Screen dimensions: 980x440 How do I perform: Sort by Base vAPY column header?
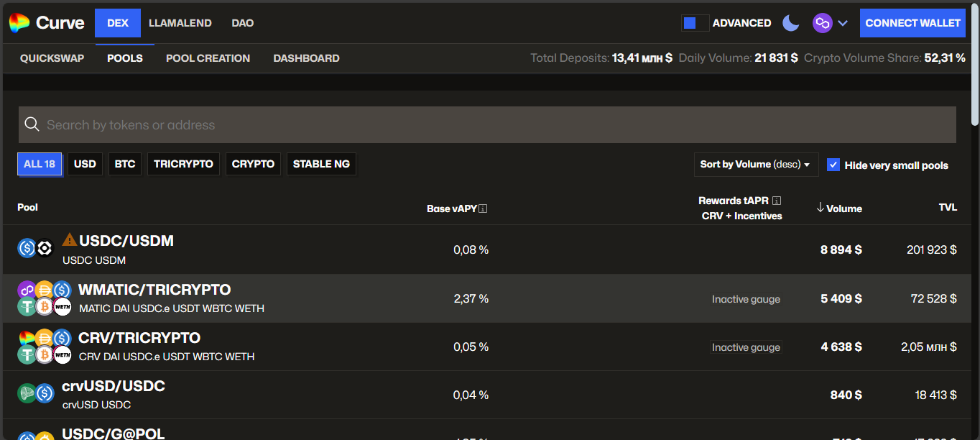(452, 208)
